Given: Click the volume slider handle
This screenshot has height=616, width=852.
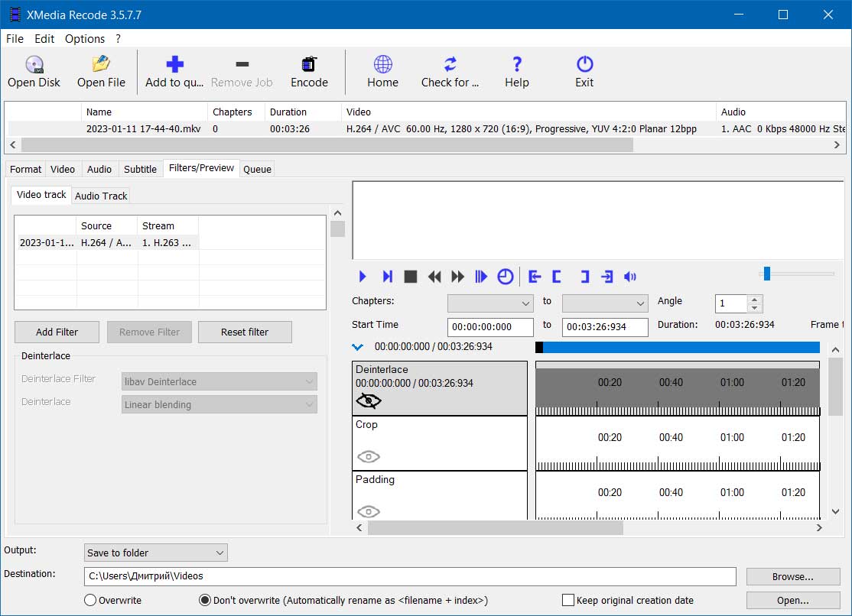Looking at the screenshot, I should point(766,274).
